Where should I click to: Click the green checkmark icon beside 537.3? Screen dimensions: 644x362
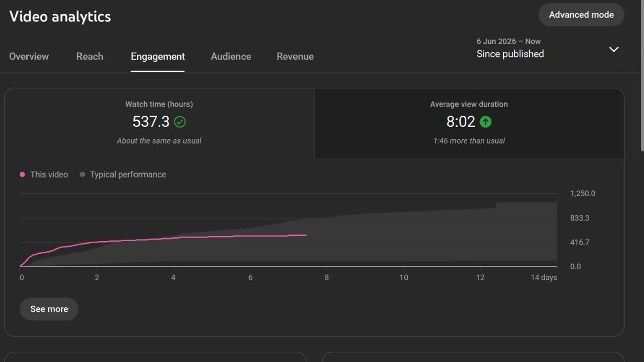pyautogui.click(x=180, y=122)
